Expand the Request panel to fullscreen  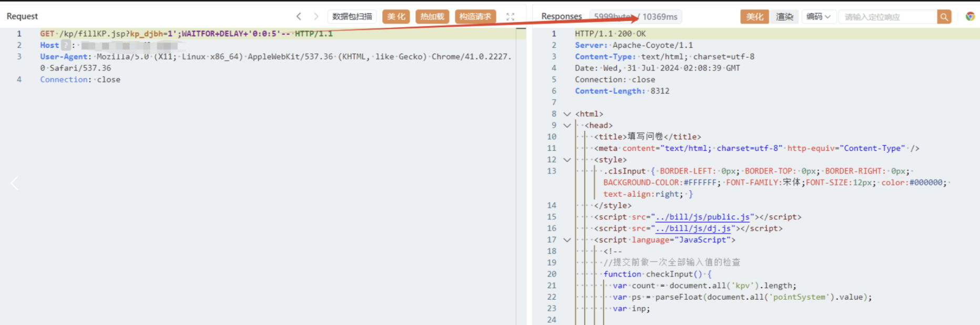click(510, 17)
